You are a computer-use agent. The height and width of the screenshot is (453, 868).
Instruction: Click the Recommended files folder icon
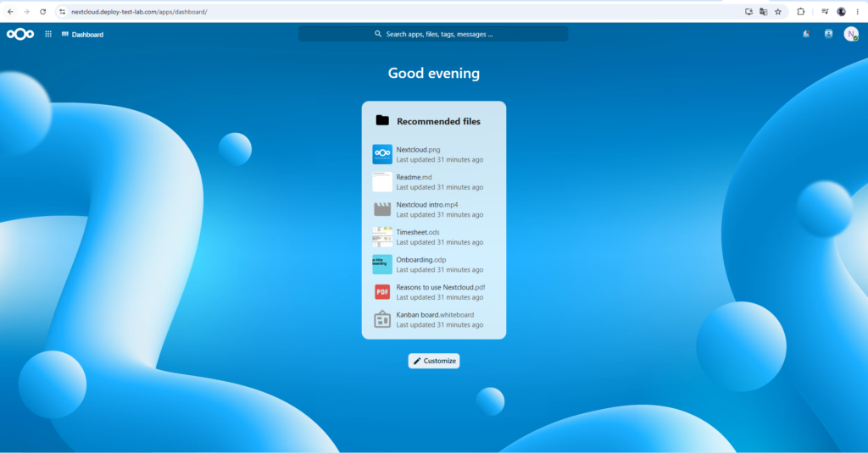click(382, 120)
